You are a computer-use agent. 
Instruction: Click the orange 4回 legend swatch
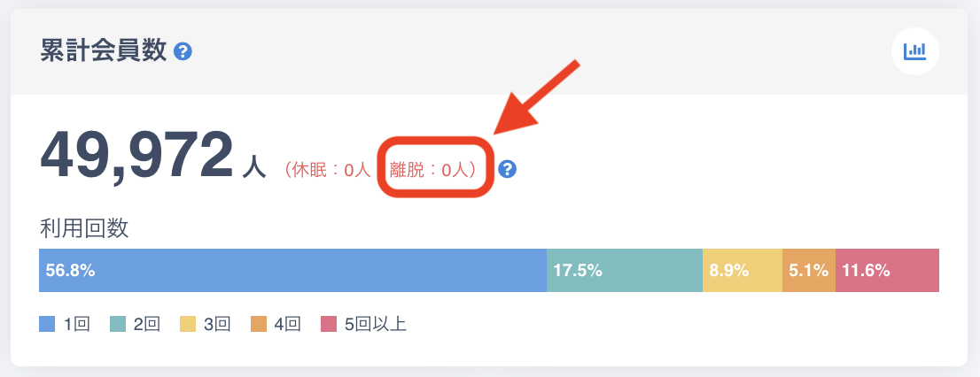[259, 325]
